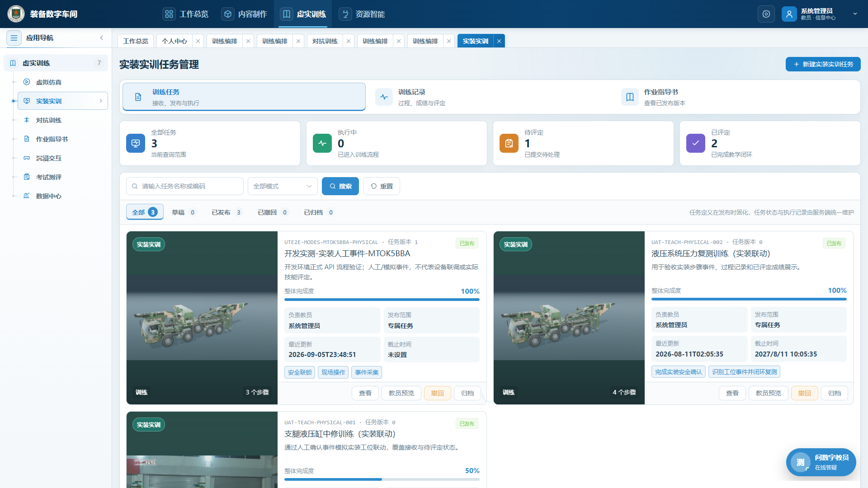868x488 pixels.
Task: Click the 对抗训练 icon in sidebar
Action: pos(27,120)
